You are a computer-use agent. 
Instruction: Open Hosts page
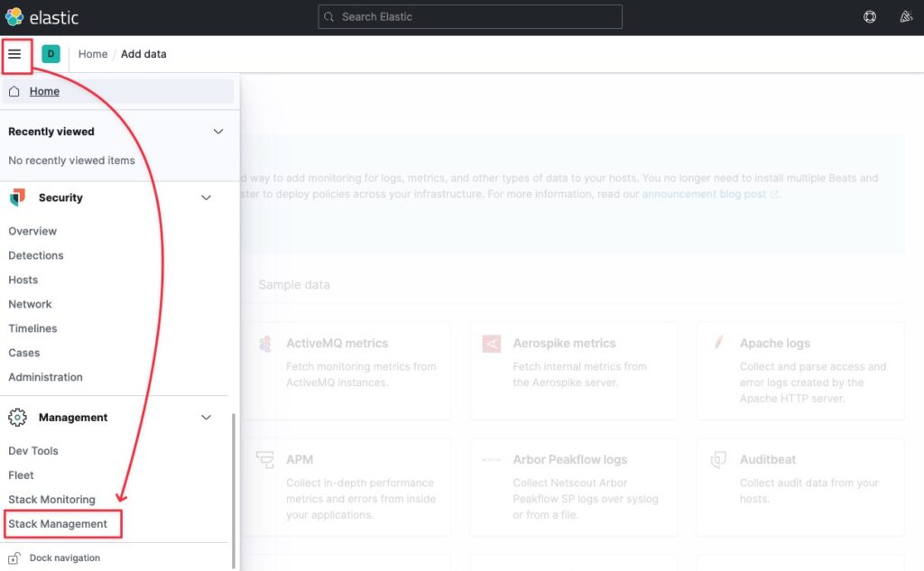[23, 280]
